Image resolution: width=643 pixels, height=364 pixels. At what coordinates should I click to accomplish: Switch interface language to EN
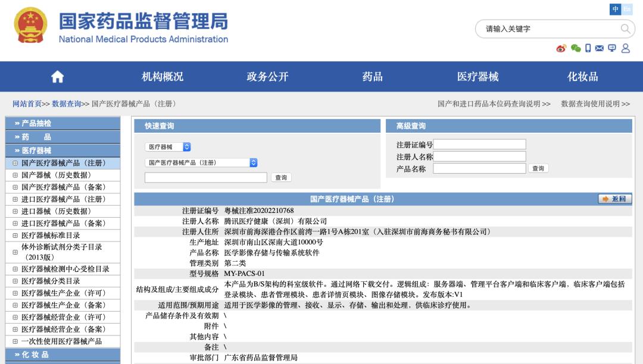coord(627,9)
